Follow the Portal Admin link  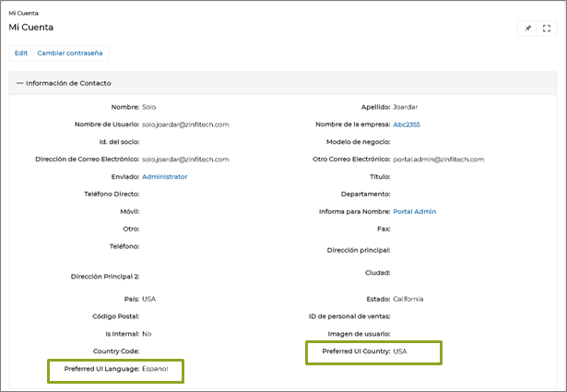click(x=414, y=211)
